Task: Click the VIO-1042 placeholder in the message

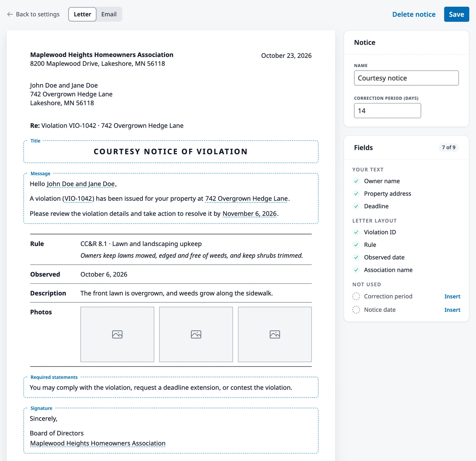Action: (78, 199)
